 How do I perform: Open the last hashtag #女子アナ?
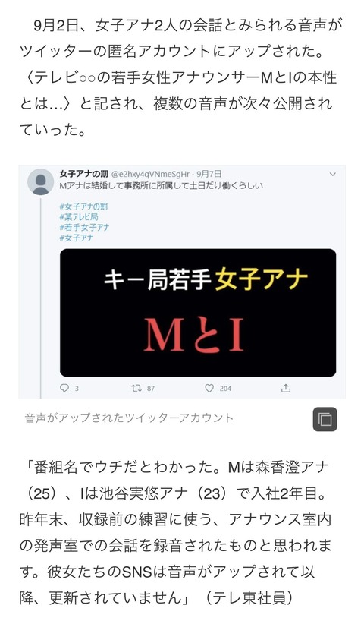coord(76,238)
